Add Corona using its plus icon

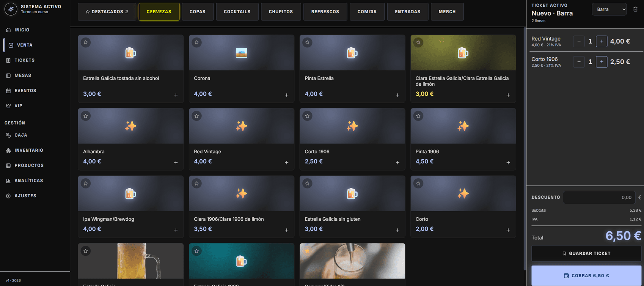(x=287, y=95)
